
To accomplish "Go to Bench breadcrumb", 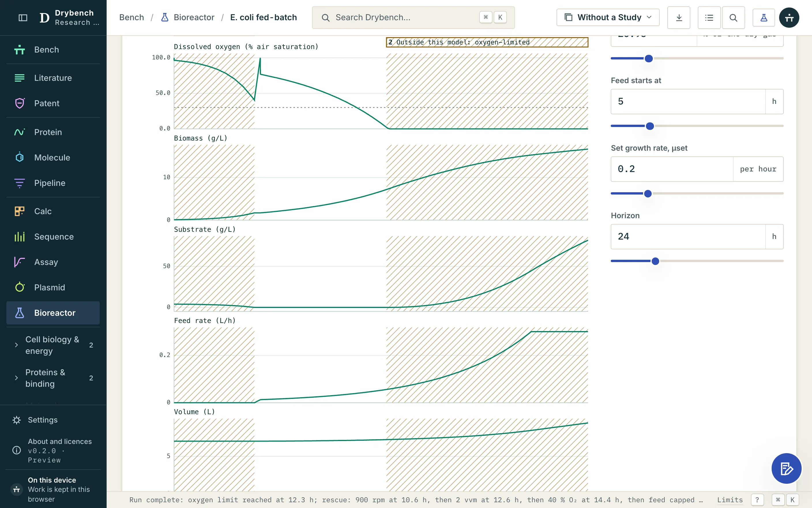I will pos(131,18).
